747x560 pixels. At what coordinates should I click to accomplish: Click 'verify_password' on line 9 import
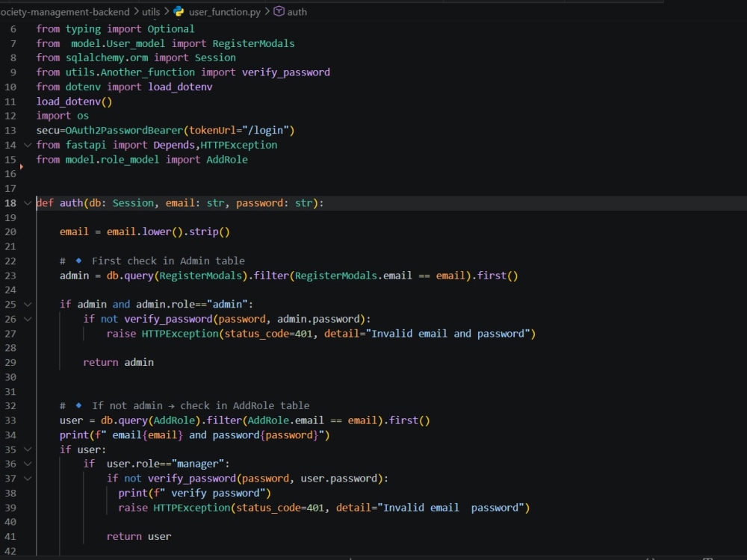[x=286, y=72]
